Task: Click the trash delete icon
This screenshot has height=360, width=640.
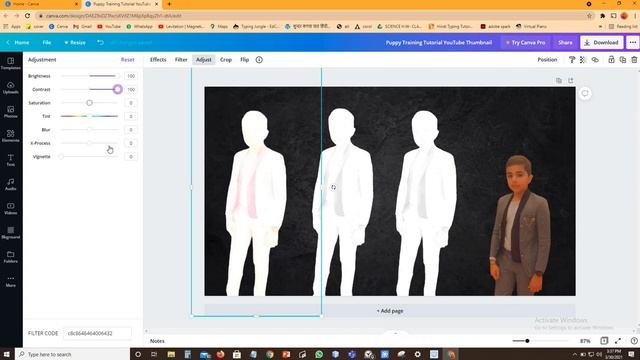Action: (x=634, y=60)
